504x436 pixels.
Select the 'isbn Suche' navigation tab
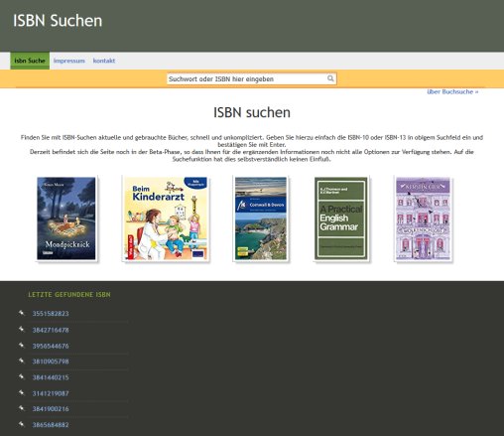coord(30,61)
